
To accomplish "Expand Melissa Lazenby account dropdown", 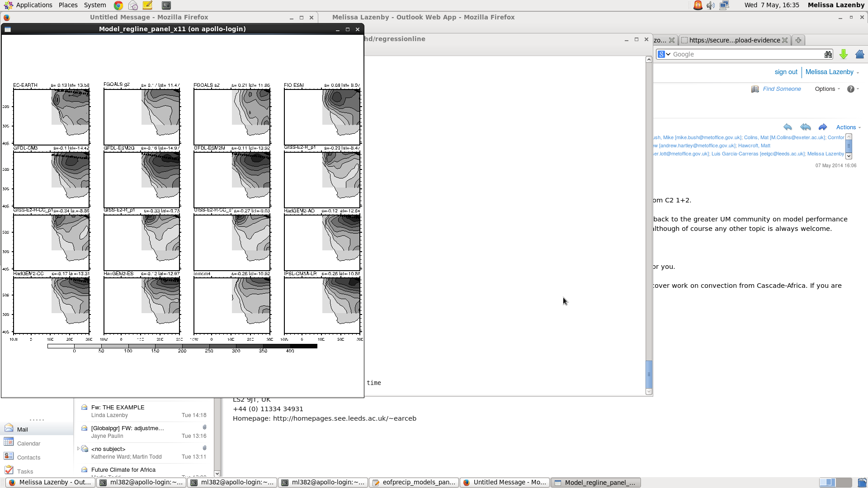I will (832, 72).
